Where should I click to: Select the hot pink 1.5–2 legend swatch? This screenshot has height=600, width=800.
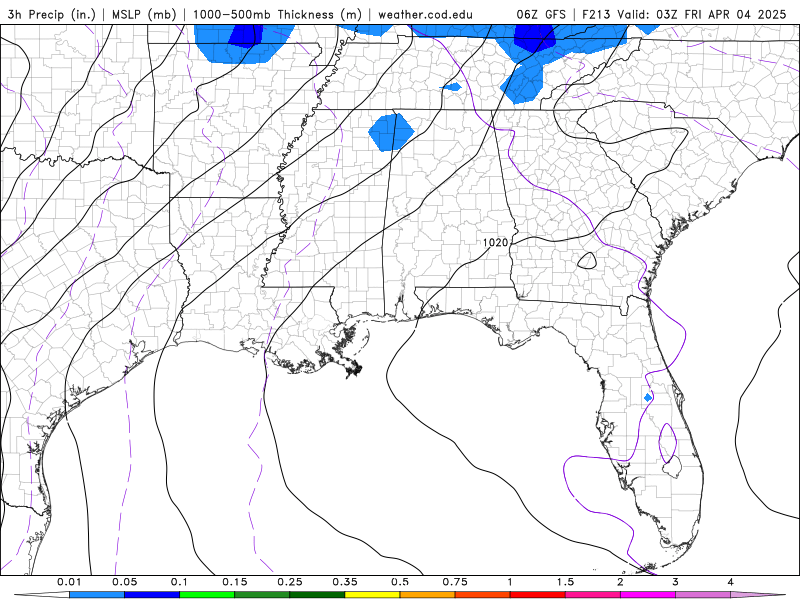tap(593, 595)
